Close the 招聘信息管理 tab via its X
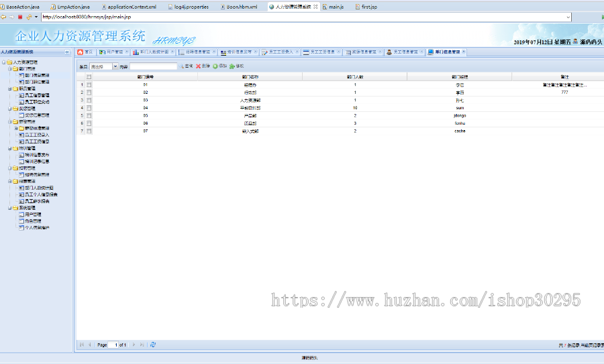 214,52
